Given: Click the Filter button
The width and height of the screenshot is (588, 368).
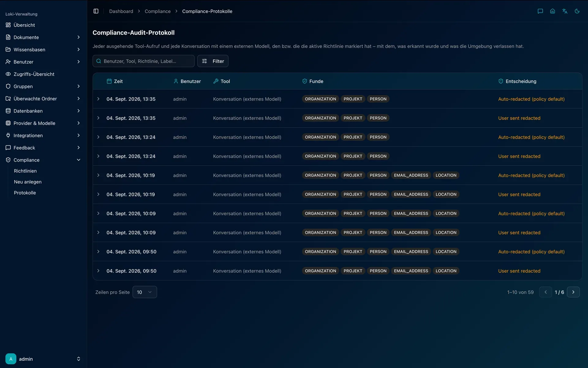Looking at the screenshot, I should (213, 61).
